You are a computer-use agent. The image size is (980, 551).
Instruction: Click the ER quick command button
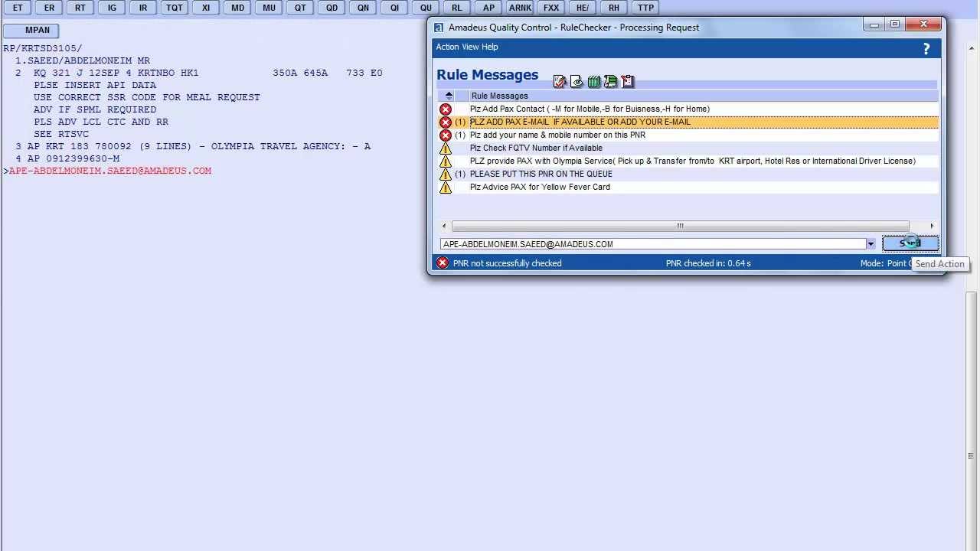click(x=49, y=8)
